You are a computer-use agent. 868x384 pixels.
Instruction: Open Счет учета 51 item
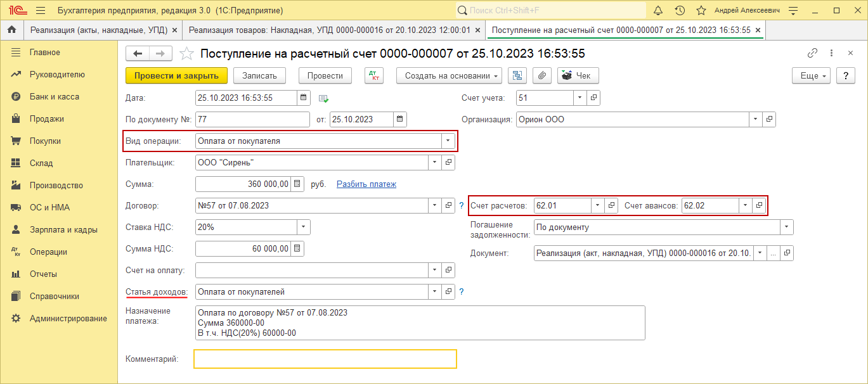click(x=593, y=98)
